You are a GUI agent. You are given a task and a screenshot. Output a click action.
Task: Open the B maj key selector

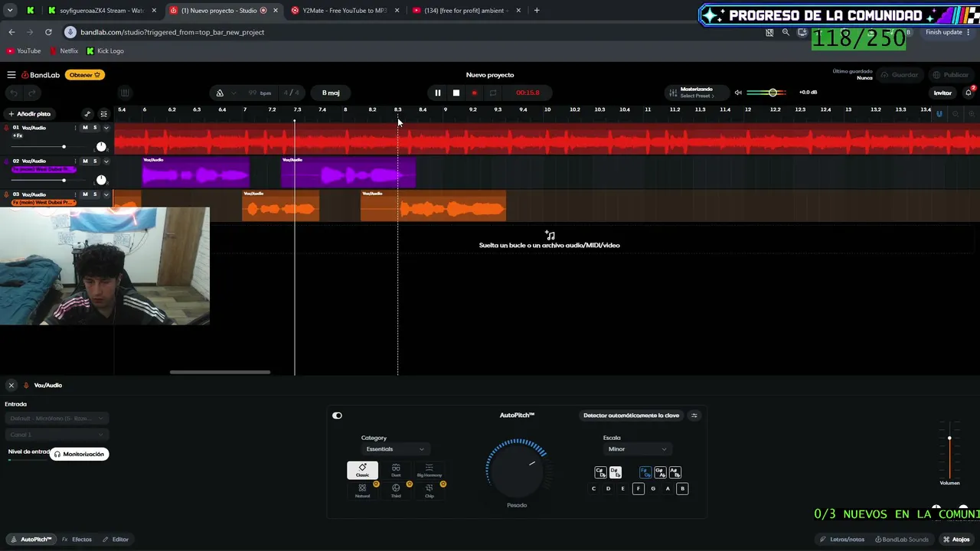(331, 93)
